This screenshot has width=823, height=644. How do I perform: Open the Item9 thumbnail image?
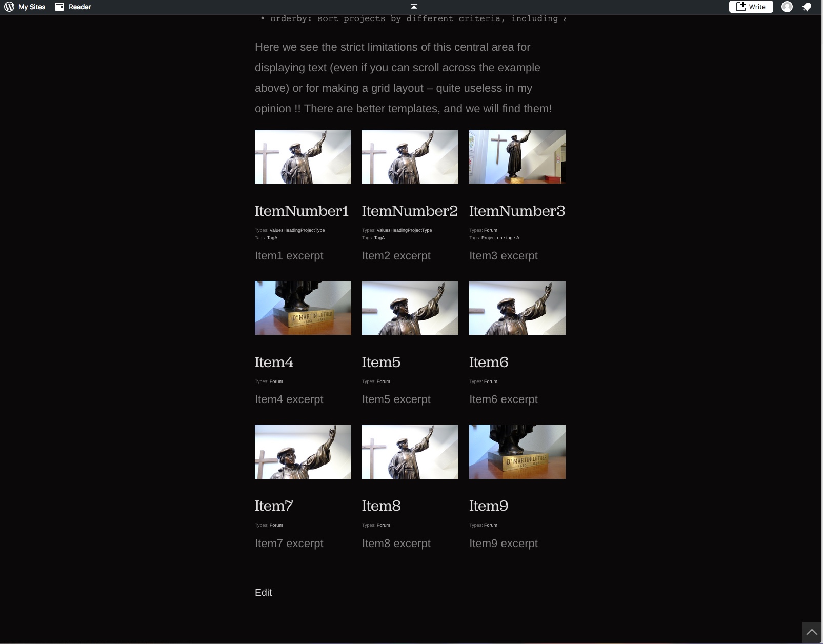517,451
